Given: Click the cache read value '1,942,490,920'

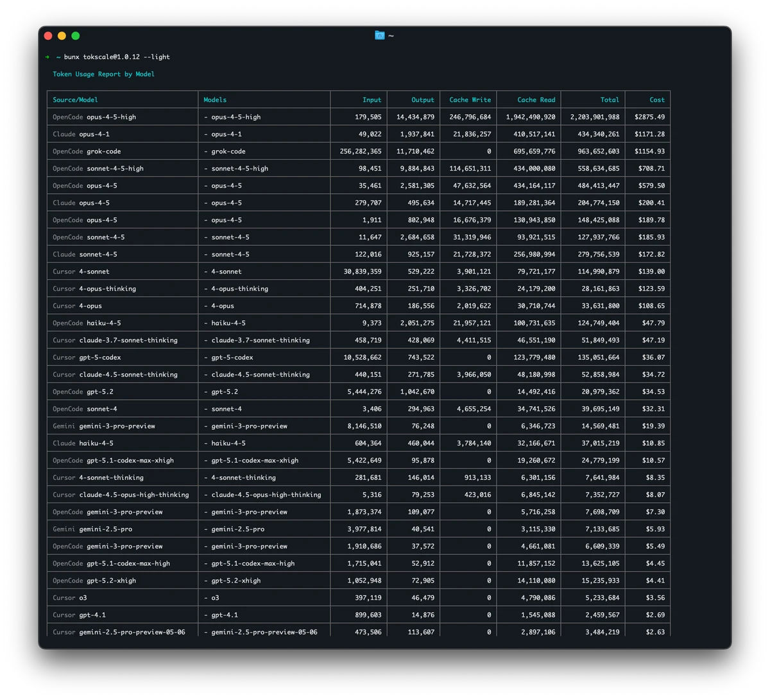Looking at the screenshot, I should [531, 117].
